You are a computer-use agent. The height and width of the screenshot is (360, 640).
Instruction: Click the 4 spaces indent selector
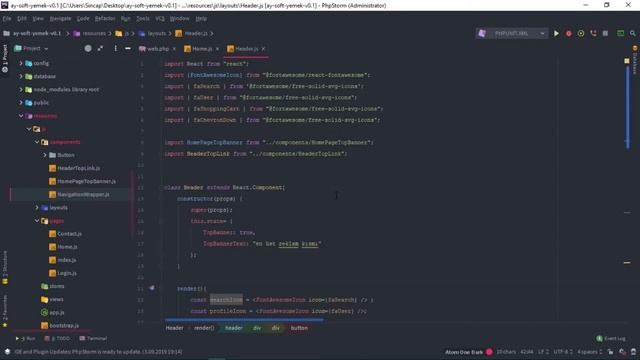(589, 352)
